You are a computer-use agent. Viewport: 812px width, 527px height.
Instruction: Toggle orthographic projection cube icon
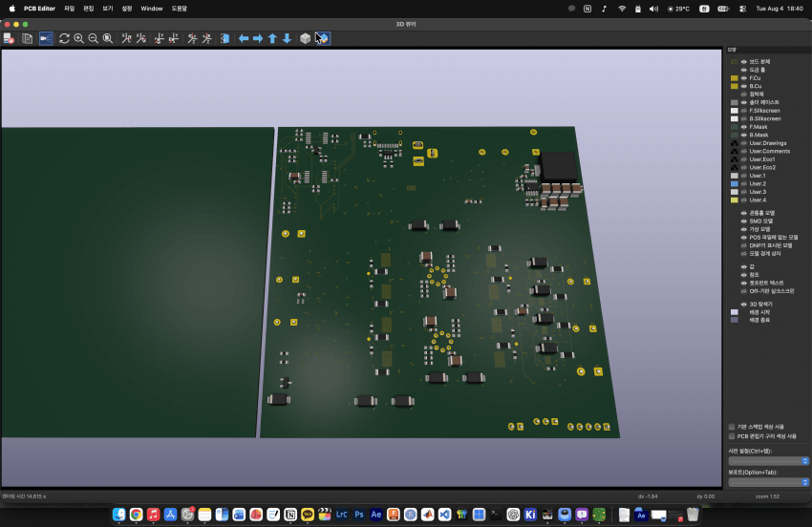305,38
